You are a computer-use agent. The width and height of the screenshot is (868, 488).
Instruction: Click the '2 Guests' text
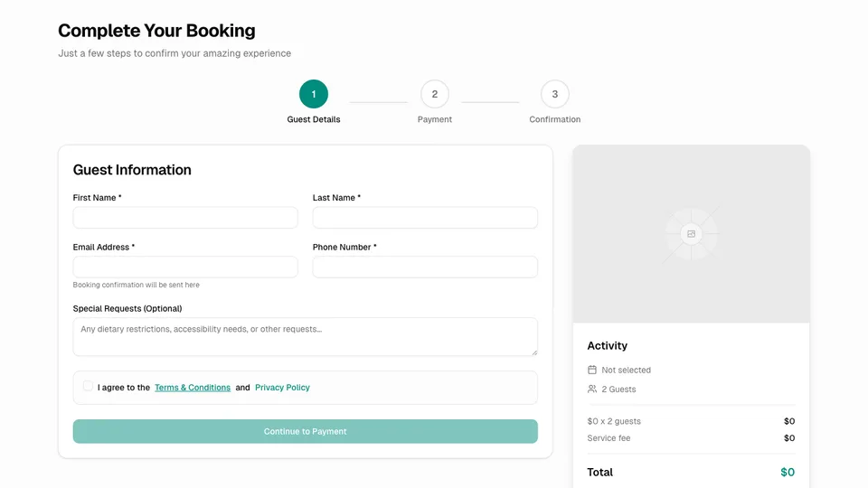[618, 389]
